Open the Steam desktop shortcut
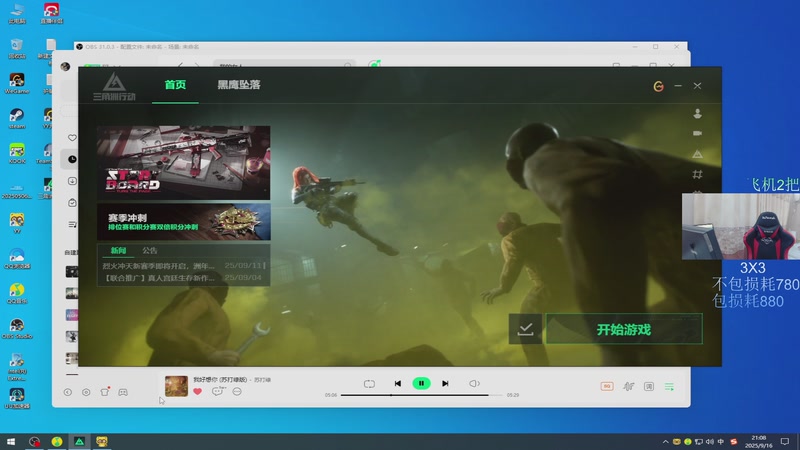 (16, 118)
